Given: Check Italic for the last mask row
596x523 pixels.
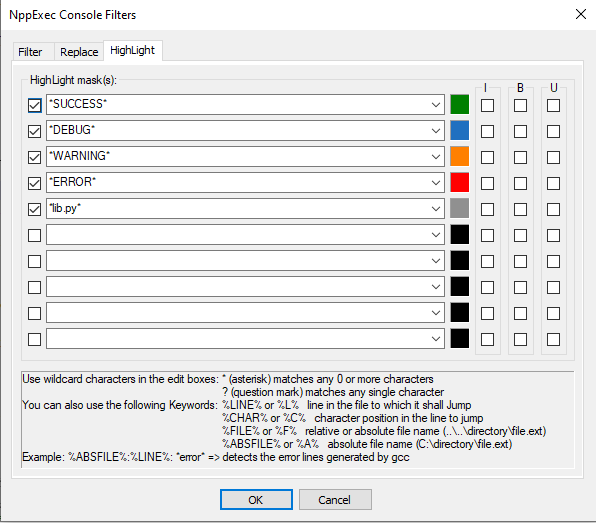Looking at the screenshot, I should (x=487, y=339).
